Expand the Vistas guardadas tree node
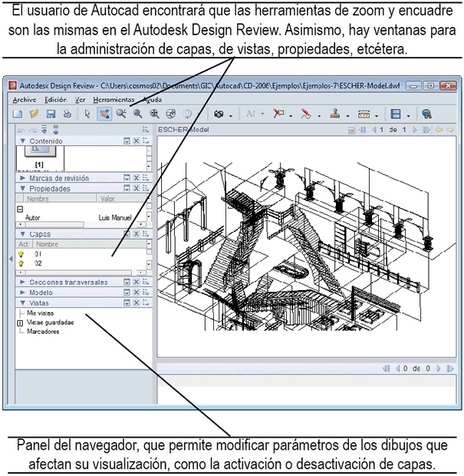 (x=20, y=323)
